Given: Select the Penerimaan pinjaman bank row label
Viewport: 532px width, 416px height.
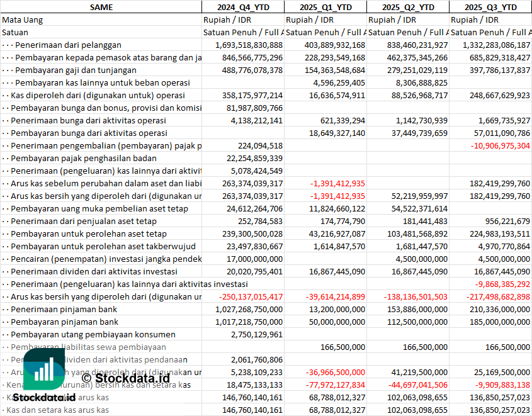Looking at the screenshot, I should (x=64, y=309).
